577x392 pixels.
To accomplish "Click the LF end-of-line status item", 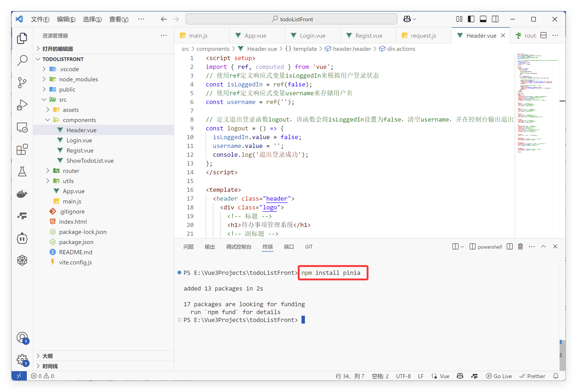I will coord(420,376).
